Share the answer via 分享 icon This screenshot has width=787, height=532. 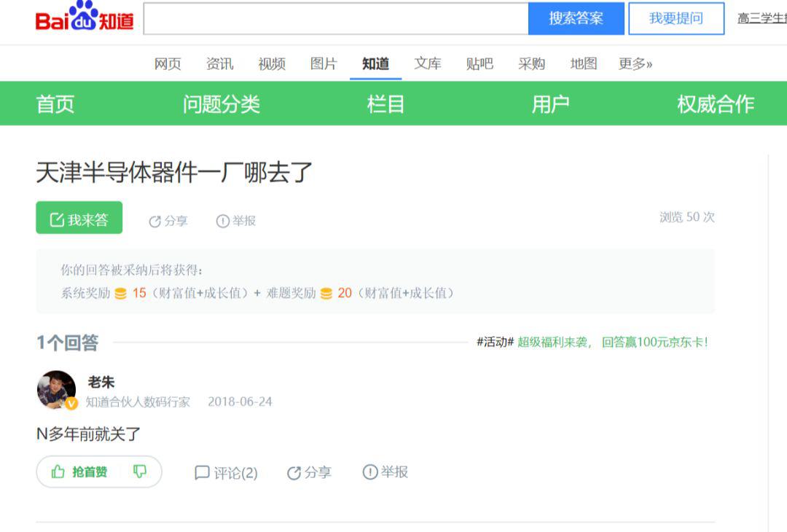click(309, 473)
